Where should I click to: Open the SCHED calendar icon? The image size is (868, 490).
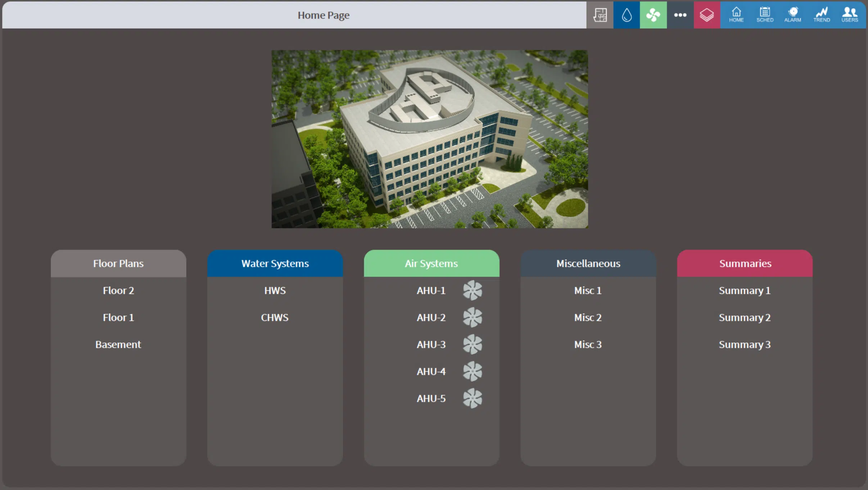[765, 15]
